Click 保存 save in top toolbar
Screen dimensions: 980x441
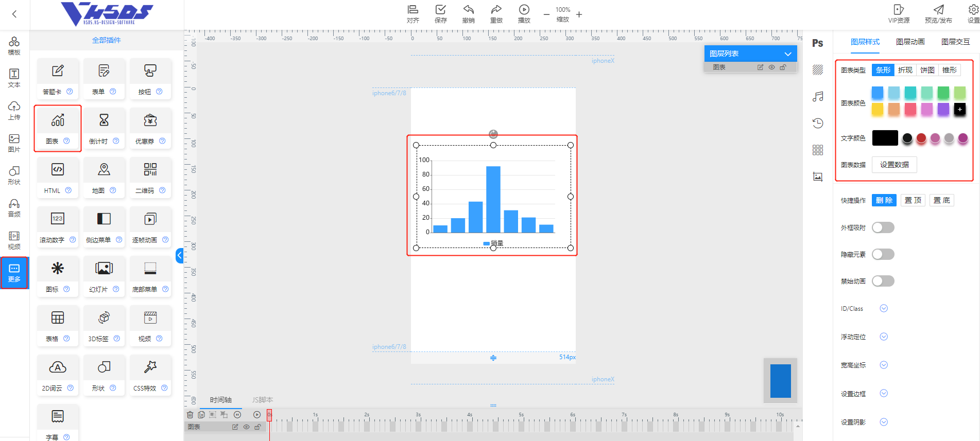click(x=441, y=14)
